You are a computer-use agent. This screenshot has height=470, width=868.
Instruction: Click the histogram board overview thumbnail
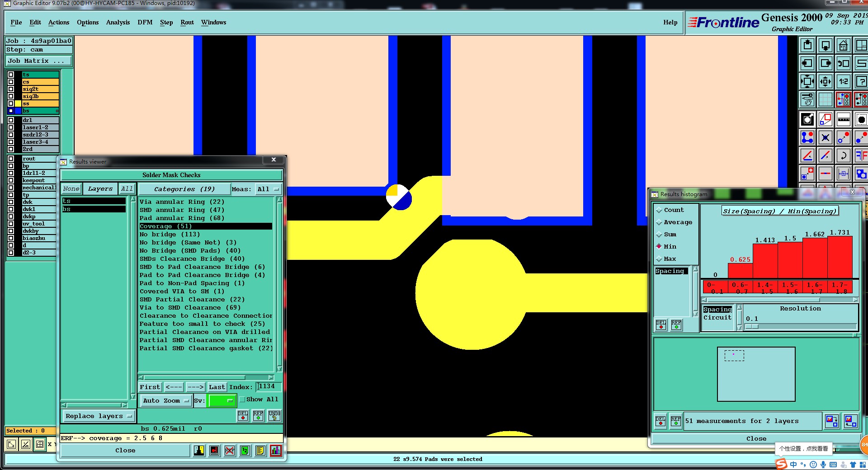point(756,374)
